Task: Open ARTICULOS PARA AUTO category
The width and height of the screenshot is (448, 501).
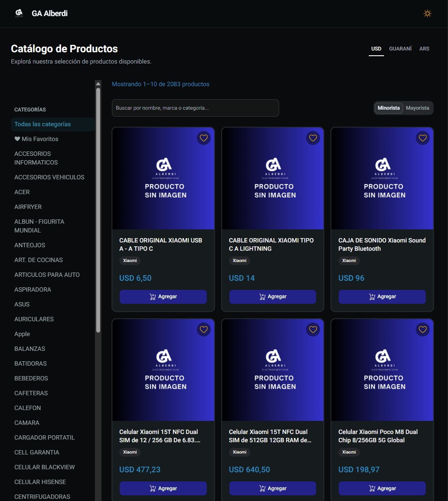Action: tap(53, 275)
